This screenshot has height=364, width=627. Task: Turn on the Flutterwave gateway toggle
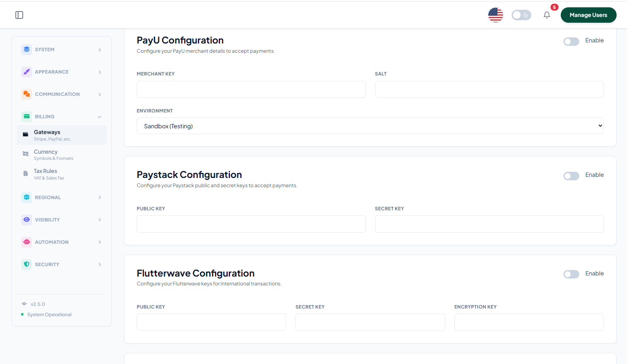[x=571, y=274]
